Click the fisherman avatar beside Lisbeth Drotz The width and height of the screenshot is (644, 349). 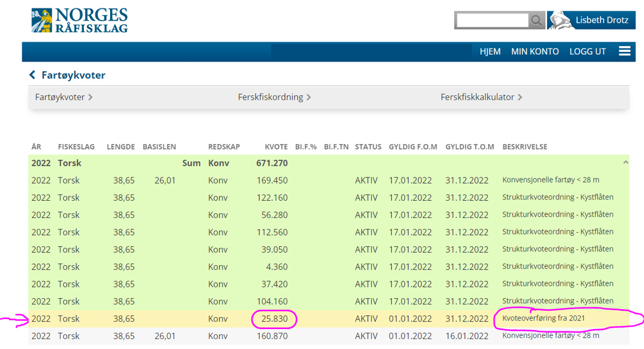560,21
